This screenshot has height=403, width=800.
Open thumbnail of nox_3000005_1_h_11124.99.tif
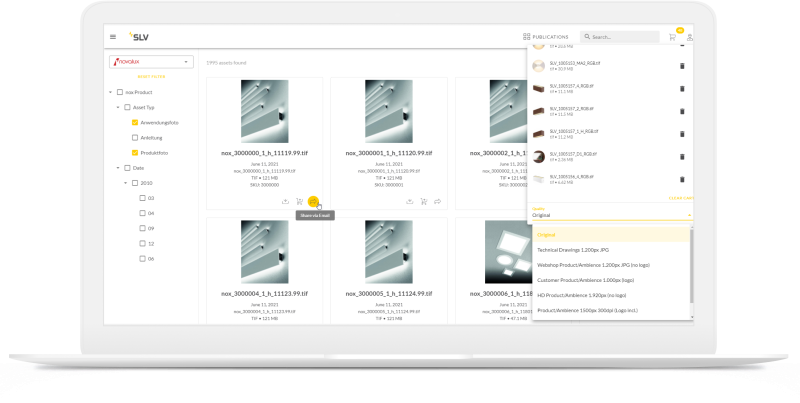389,252
